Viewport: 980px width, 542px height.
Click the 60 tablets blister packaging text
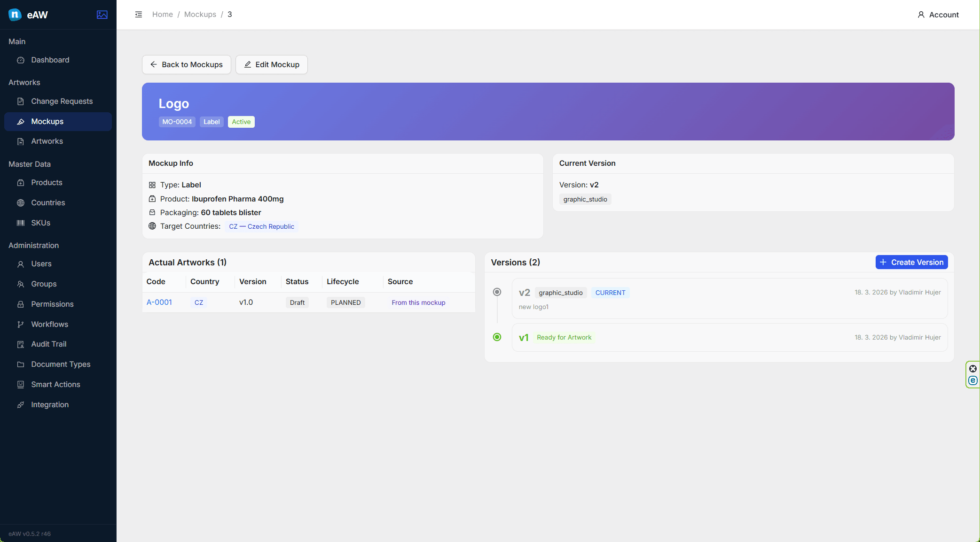[231, 213]
